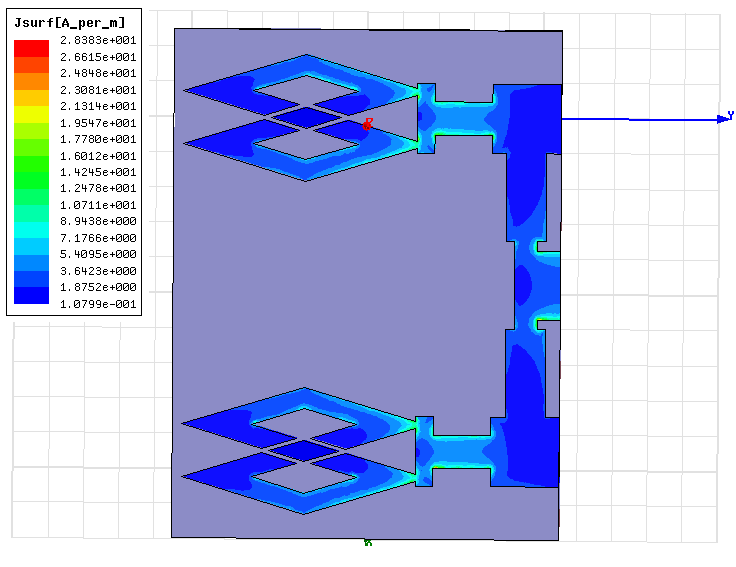The height and width of the screenshot is (567, 736).
Task: Pick the yellow legend swatch beside 2.1314e+001
Action: [x=31, y=107]
